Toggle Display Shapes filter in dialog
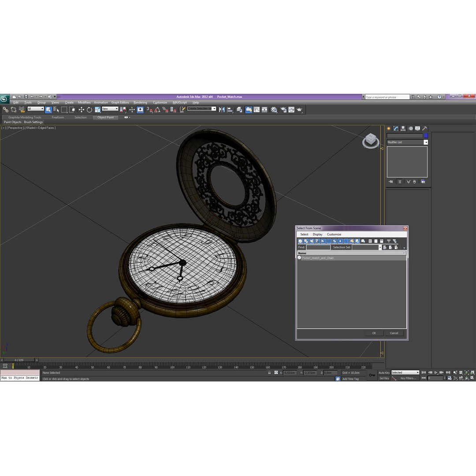The width and height of the screenshot is (476, 476). pos(306,241)
